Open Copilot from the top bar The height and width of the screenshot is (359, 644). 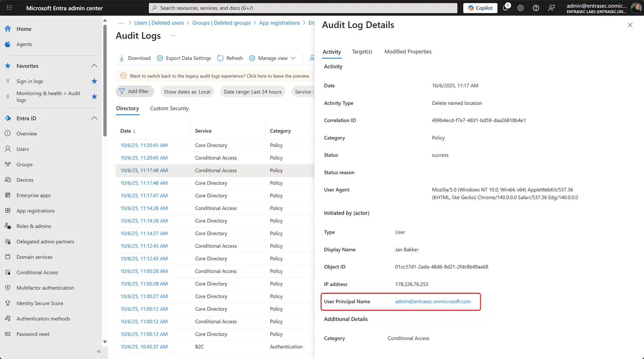click(x=480, y=8)
